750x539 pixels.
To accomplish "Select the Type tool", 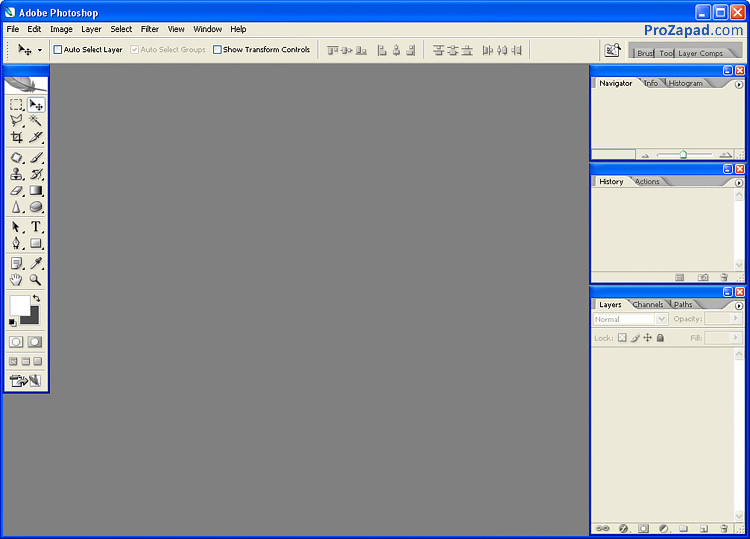I will (x=36, y=227).
